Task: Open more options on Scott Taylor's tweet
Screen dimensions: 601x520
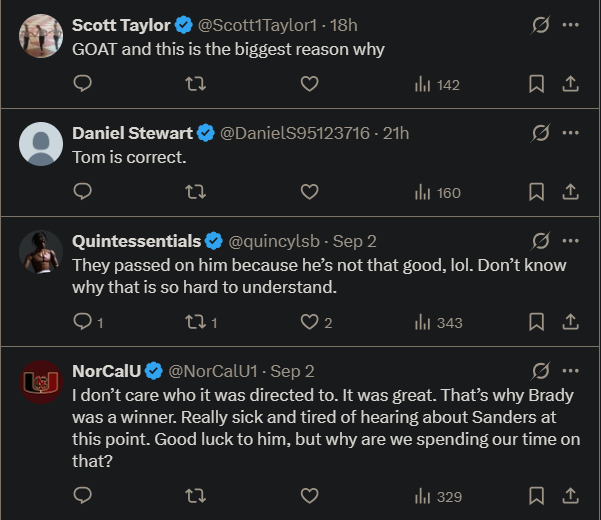Action: point(571,25)
